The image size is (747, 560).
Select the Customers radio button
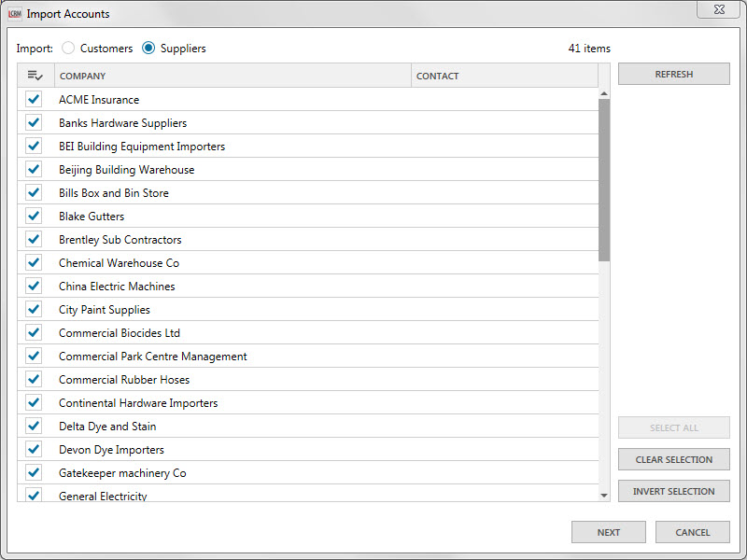coord(68,48)
